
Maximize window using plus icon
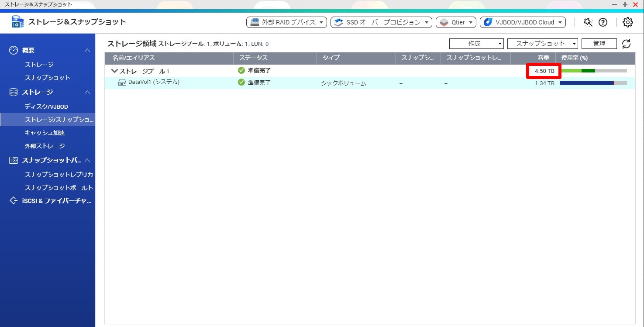pyautogui.click(x=625, y=4)
